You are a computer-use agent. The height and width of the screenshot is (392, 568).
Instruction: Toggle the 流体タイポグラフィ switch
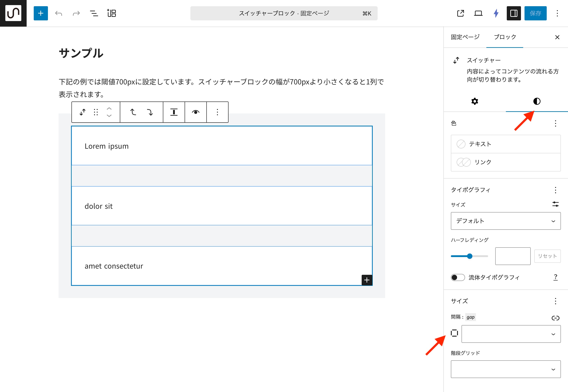coord(458,277)
